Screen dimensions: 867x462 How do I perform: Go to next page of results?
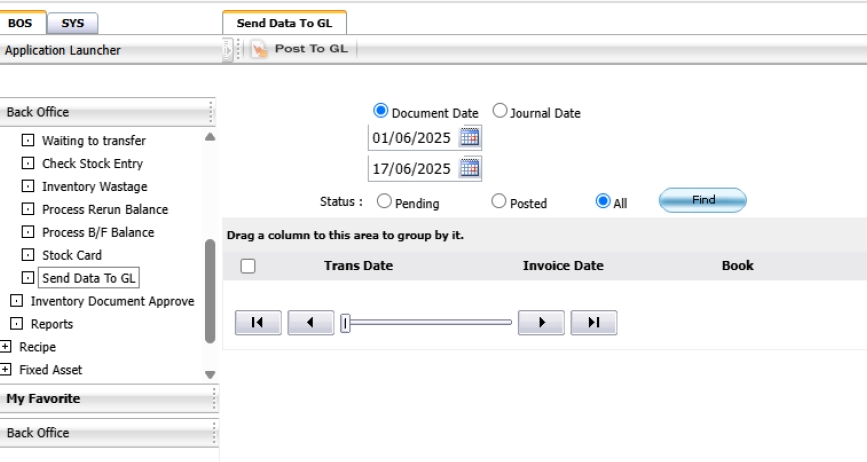(541, 322)
